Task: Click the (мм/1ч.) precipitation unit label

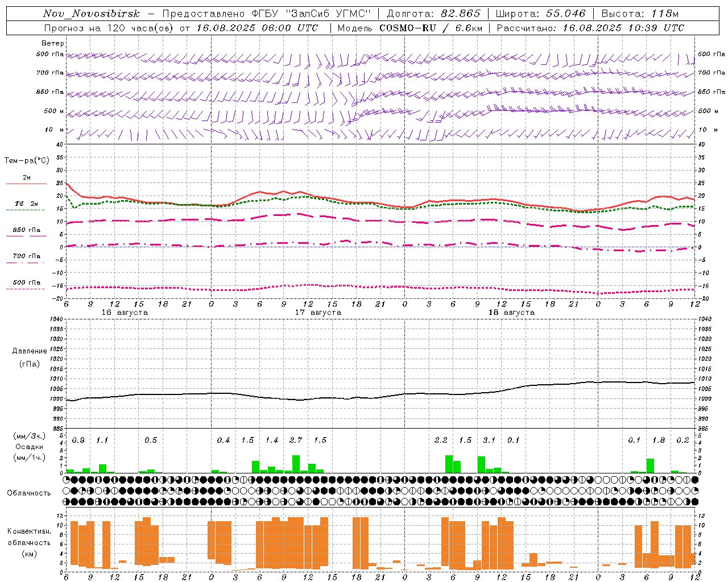Action: point(30,457)
